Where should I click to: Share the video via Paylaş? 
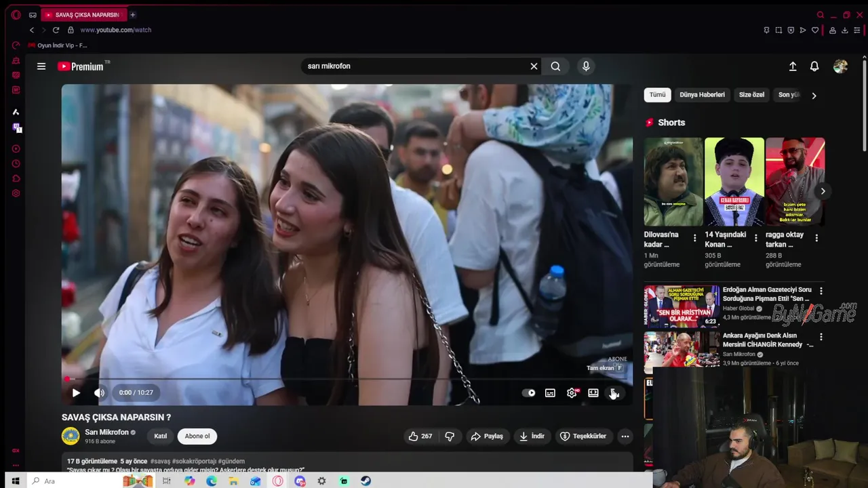point(487,436)
